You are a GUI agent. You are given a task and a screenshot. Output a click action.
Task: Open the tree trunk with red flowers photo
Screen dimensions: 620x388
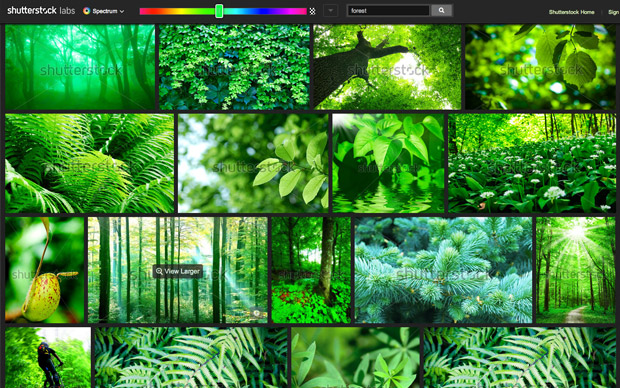point(311,270)
